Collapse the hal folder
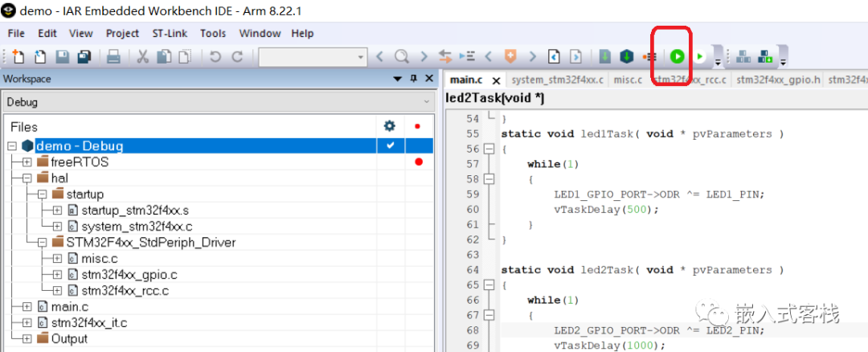 tap(27, 178)
